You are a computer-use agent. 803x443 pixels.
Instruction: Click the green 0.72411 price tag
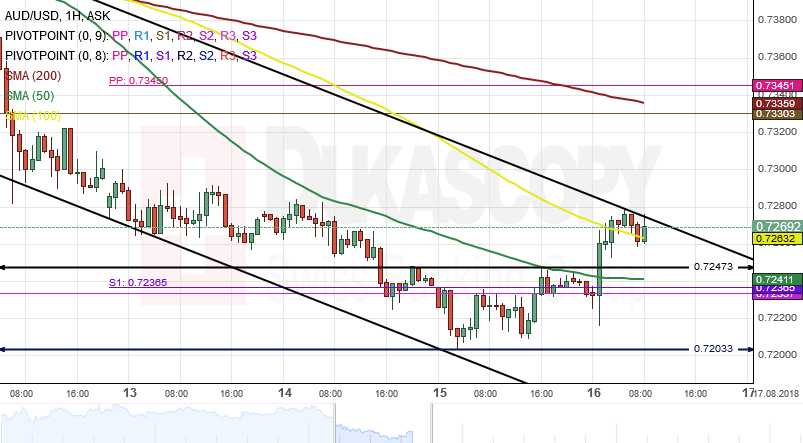tap(776, 279)
